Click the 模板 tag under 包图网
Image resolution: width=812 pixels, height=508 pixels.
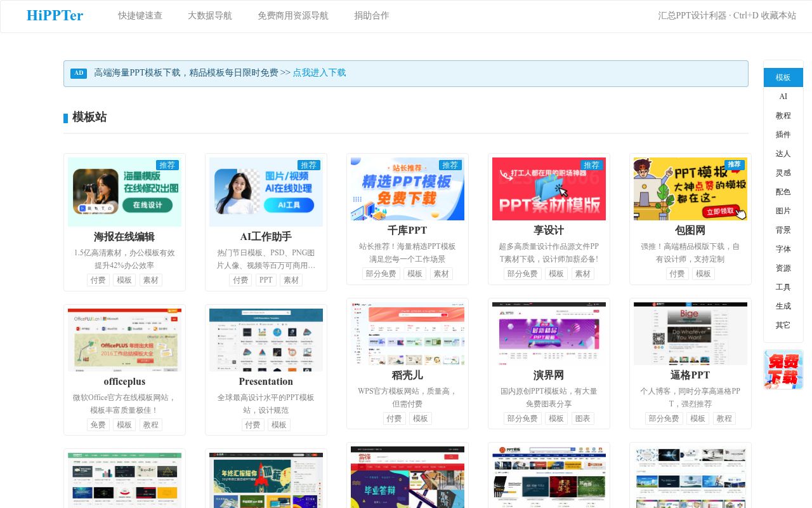pyautogui.click(x=703, y=274)
